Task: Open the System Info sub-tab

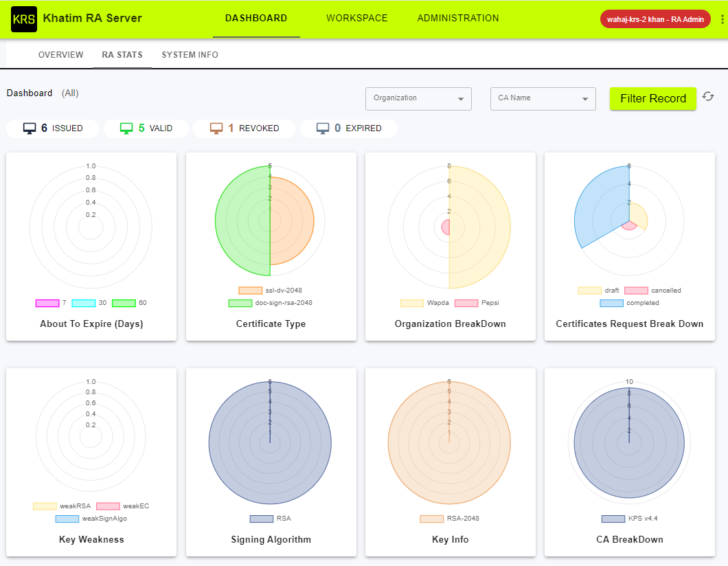Action: click(x=190, y=55)
